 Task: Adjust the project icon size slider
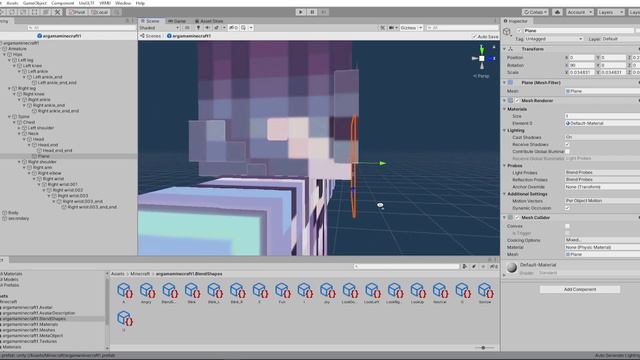click(x=483, y=348)
